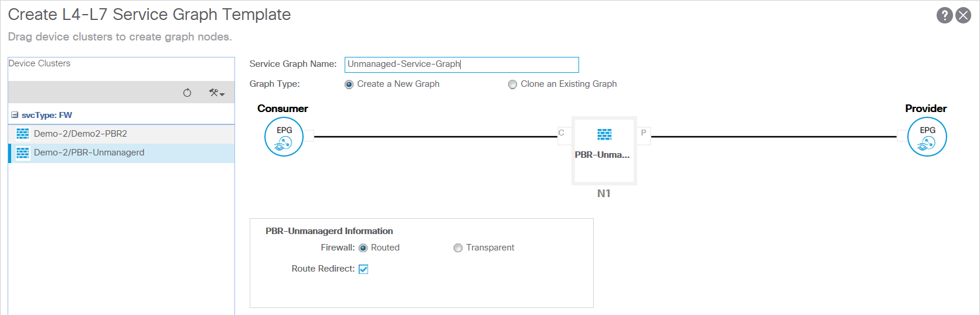Click the help question mark icon
The width and height of the screenshot is (980, 315).
[x=944, y=15]
